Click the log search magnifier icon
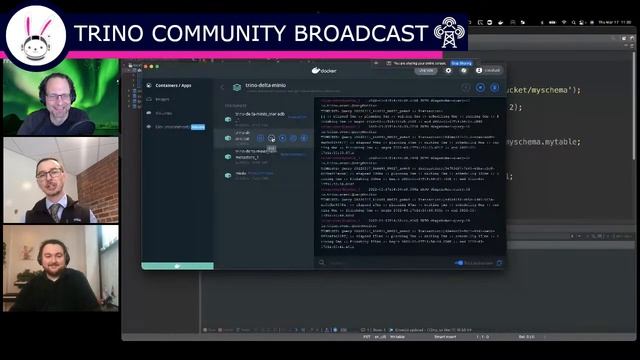Screen dimensions: 640x360 point(322,263)
